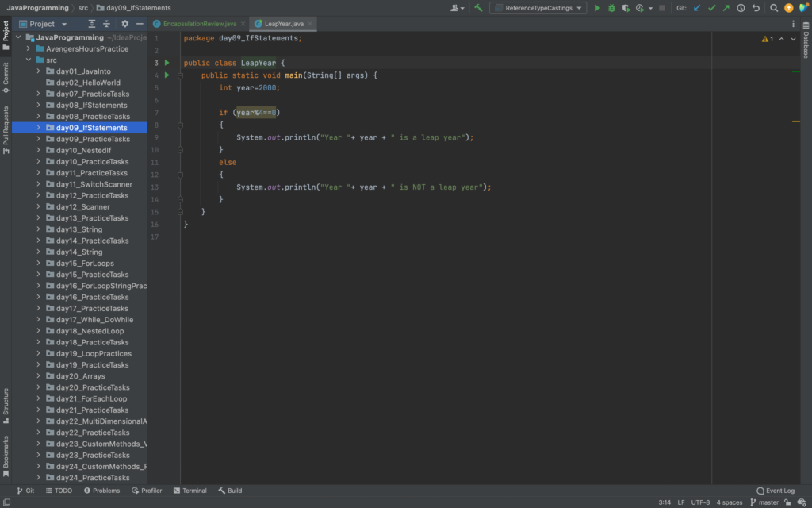Select the day13_String folder in tree
Screen dimensions: 812x508
click(79, 229)
